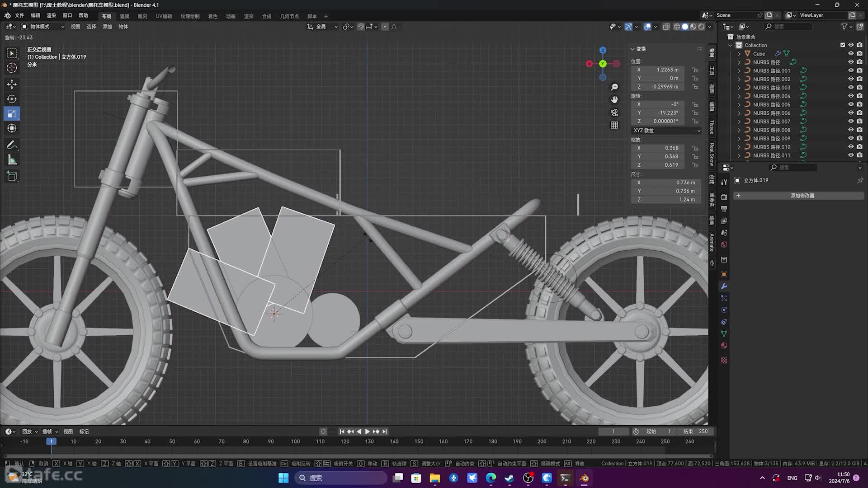This screenshot has height=488, width=868.
Task: Select the active Scale tool
Action: click(12, 114)
